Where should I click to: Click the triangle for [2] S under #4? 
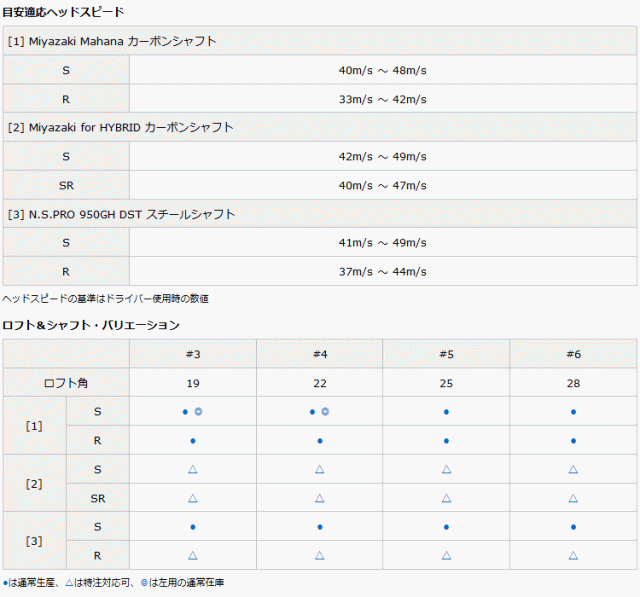[319, 469]
